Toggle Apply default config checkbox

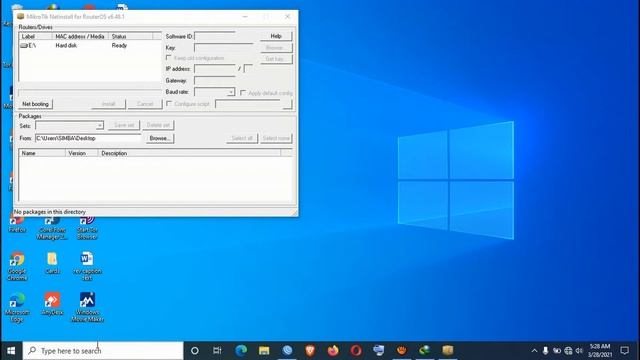(243, 93)
